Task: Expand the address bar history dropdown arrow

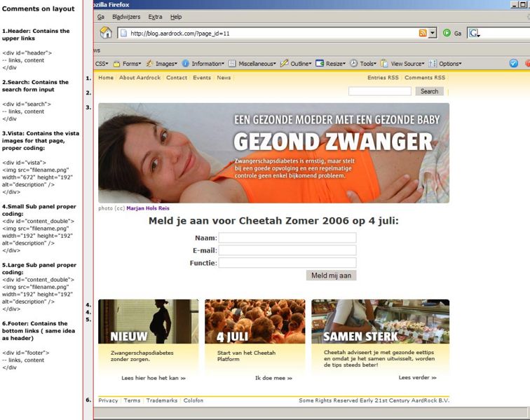Action: pos(433,33)
